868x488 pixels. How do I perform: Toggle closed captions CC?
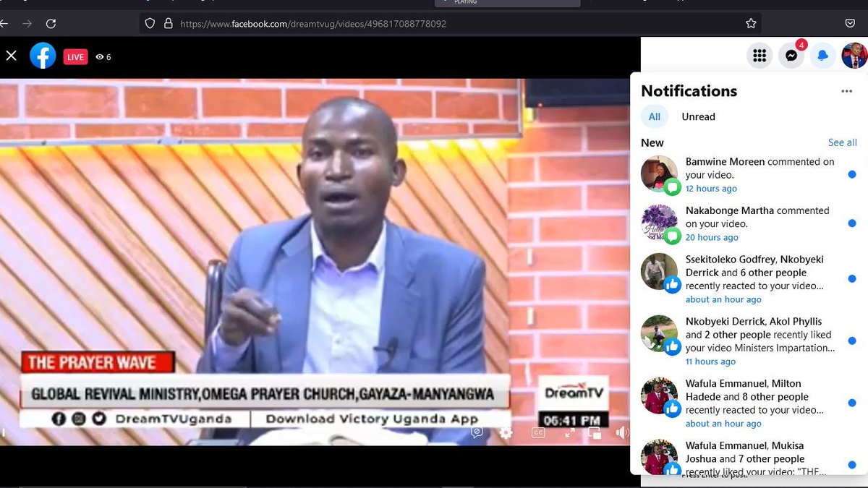tap(538, 432)
